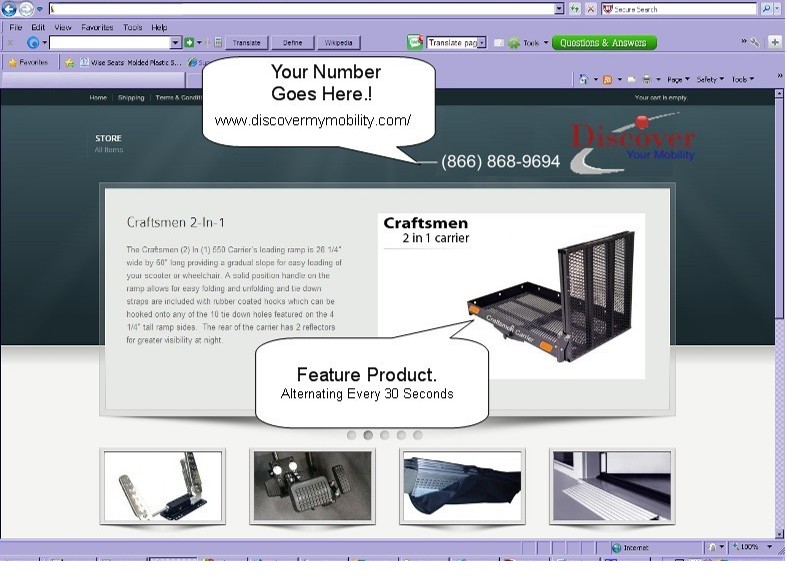Click the add to favorites bar star icon
The height and width of the screenshot is (576, 787).
(x=69, y=62)
